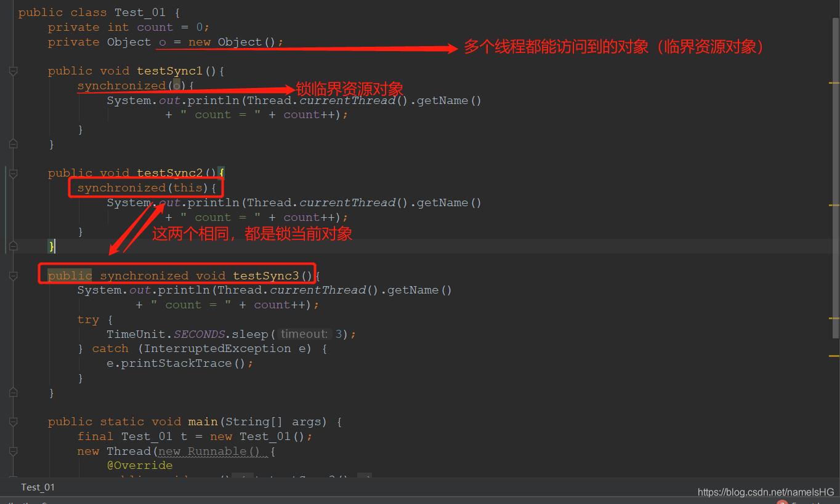Click the highlighted 'o' in synchronized(o)

[177, 86]
